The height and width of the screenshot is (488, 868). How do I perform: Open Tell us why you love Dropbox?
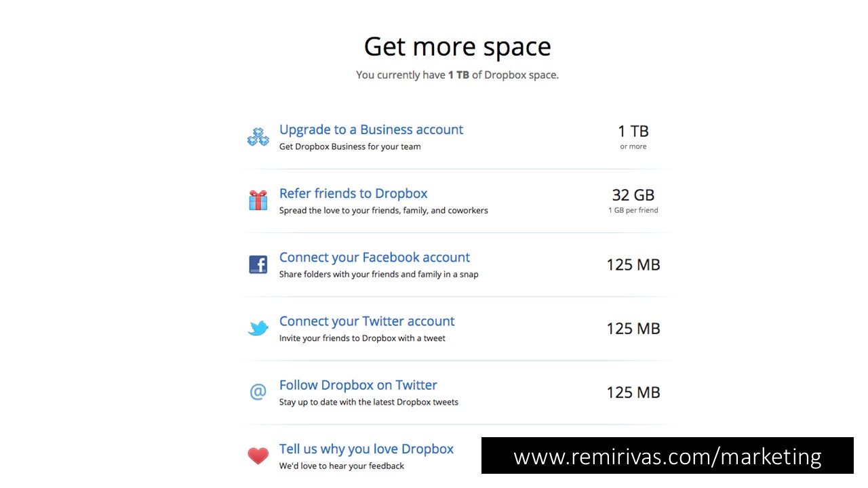click(x=366, y=449)
